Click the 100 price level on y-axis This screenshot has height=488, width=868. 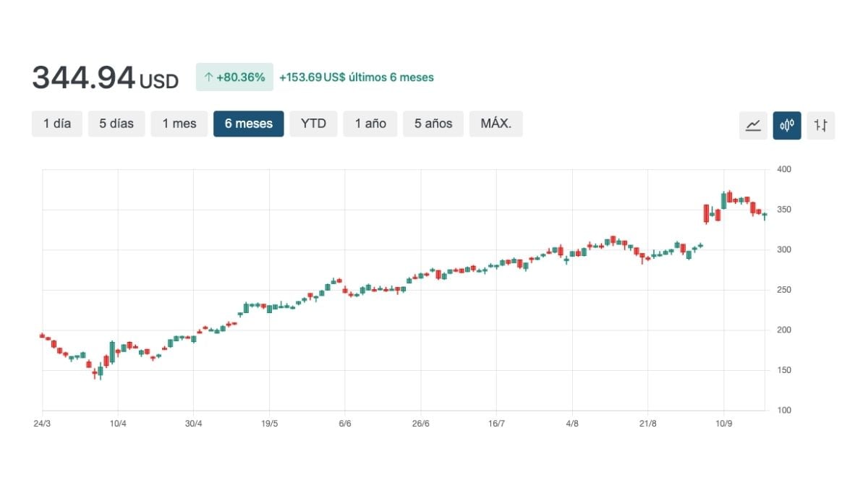pyautogui.click(x=784, y=411)
